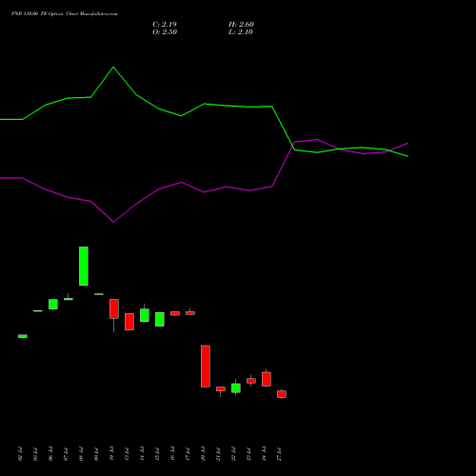Click the '02 Jul' date axis label
Image resolution: width=476 pixels, height=476 pixels.
click(21, 454)
